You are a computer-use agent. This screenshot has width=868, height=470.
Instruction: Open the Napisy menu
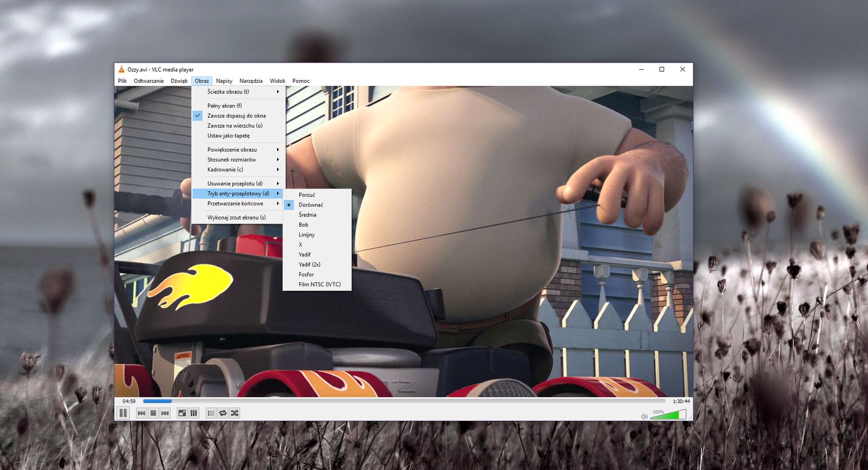(x=224, y=81)
